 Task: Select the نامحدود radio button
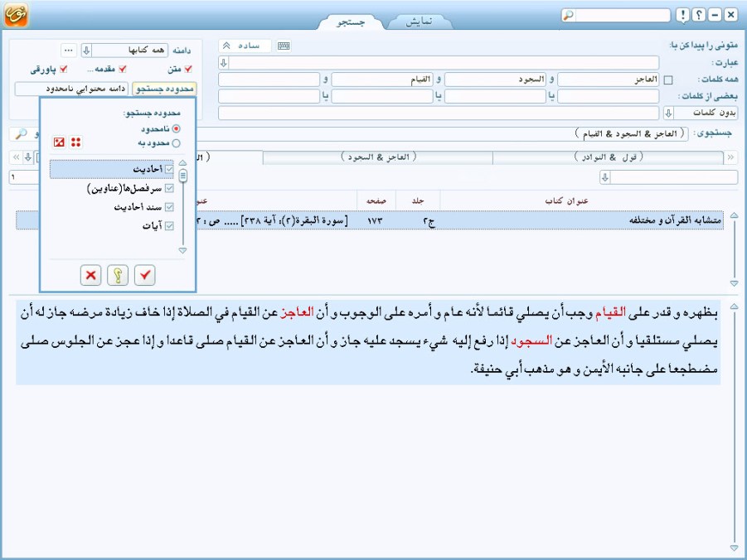177,128
